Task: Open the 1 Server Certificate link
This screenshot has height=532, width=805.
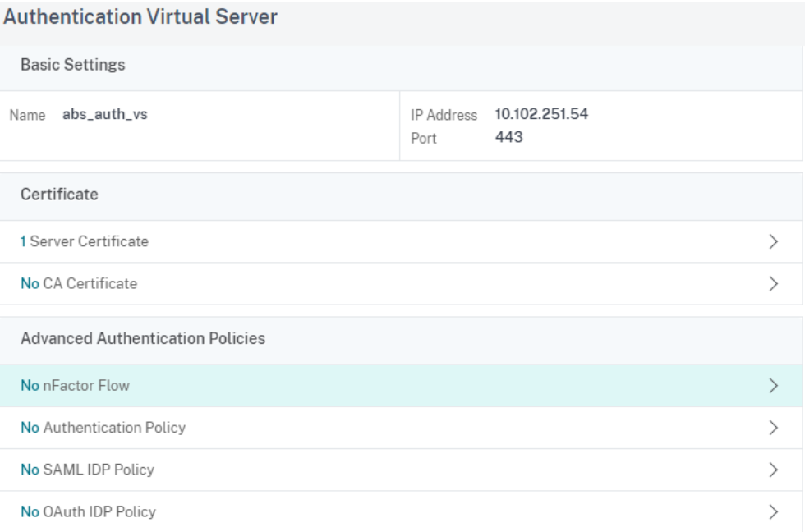Action: [84, 241]
